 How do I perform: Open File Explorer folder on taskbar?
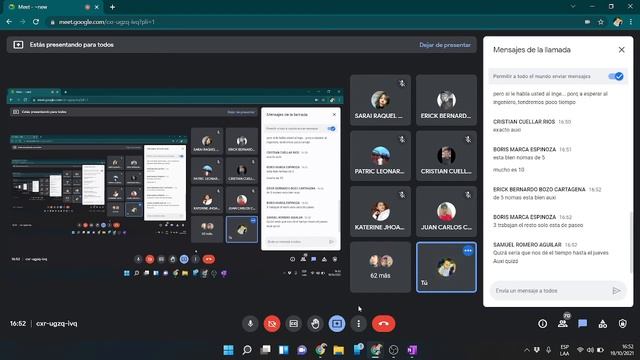pyautogui.click(x=338, y=350)
